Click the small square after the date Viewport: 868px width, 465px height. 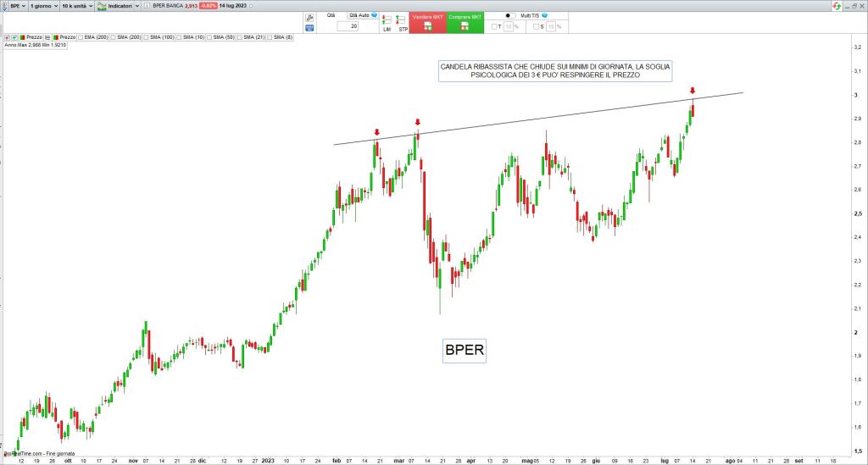(251, 6)
